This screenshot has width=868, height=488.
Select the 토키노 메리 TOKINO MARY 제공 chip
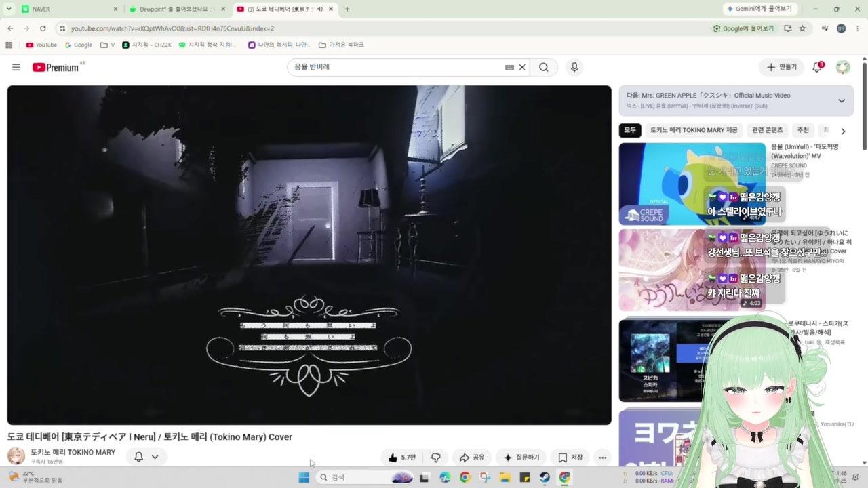tap(694, 130)
